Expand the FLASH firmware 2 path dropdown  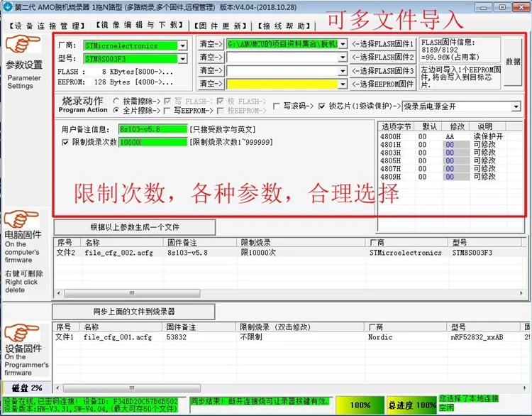tap(343, 58)
